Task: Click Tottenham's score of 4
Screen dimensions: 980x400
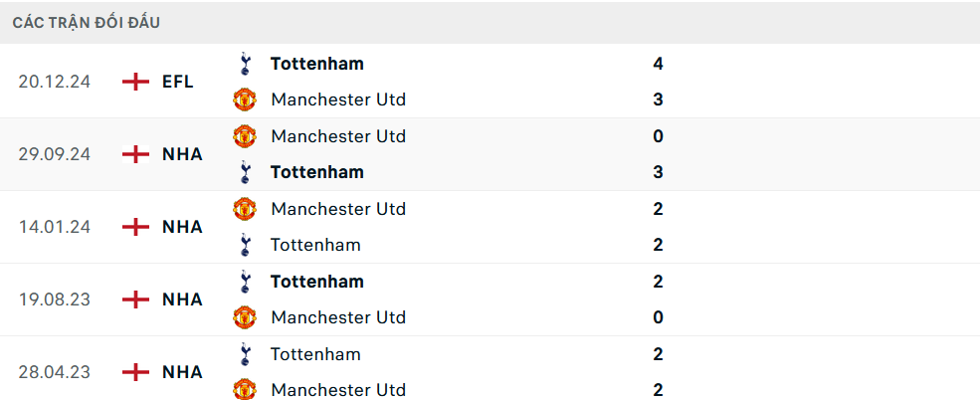Action: [x=659, y=64]
